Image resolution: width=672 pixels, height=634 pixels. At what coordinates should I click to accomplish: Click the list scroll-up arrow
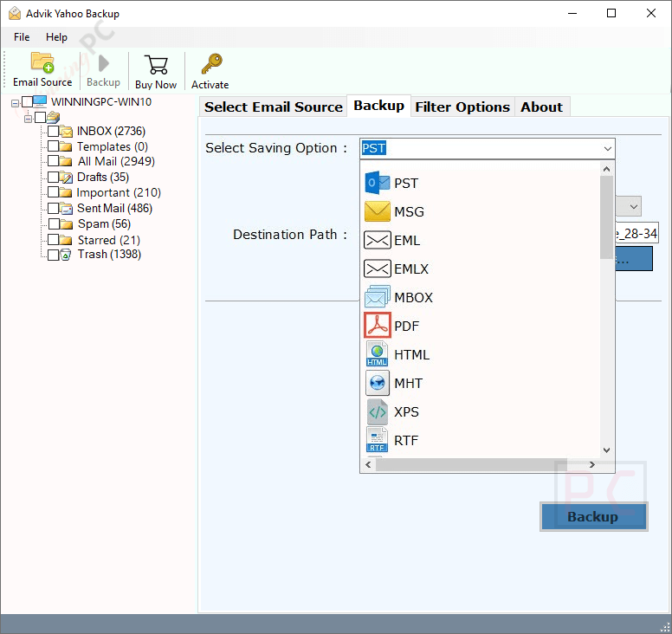tap(606, 169)
